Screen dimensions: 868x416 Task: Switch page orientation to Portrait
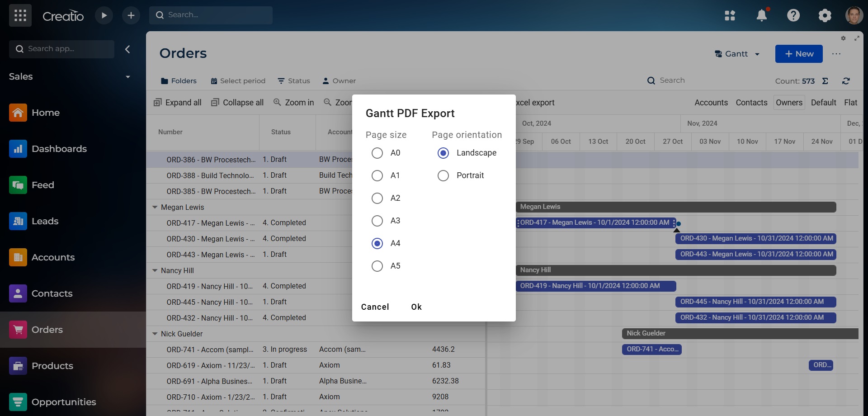[x=443, y=175]
